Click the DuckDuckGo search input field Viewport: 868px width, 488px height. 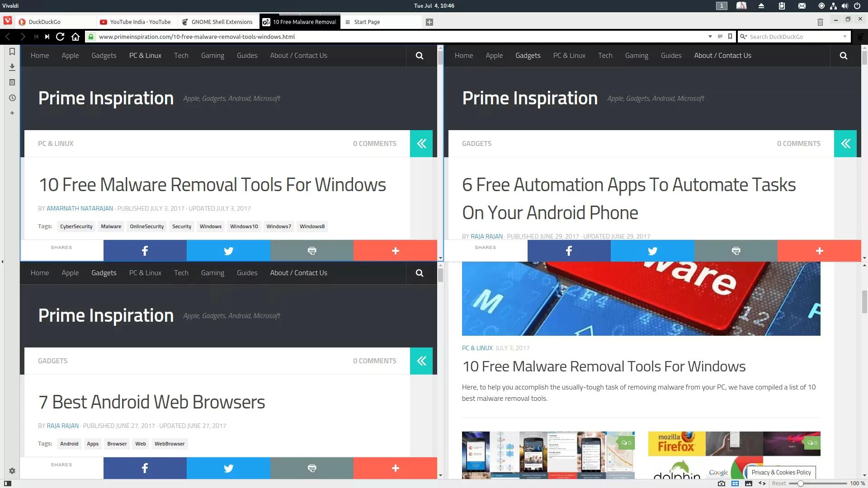point(796,37)
